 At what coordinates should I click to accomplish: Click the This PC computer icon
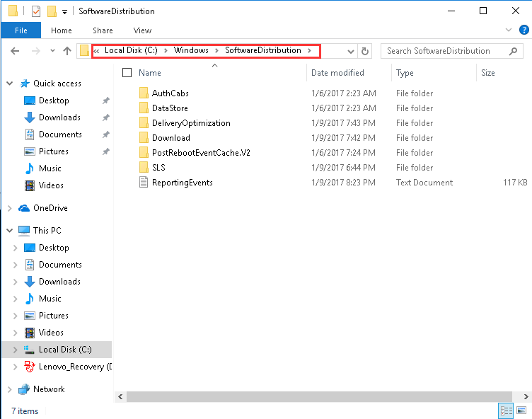pos(24,231)
